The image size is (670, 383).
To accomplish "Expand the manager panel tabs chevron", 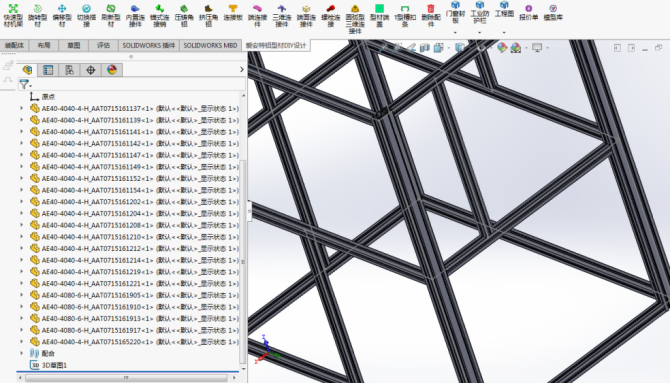I will (x=242, y=69).
